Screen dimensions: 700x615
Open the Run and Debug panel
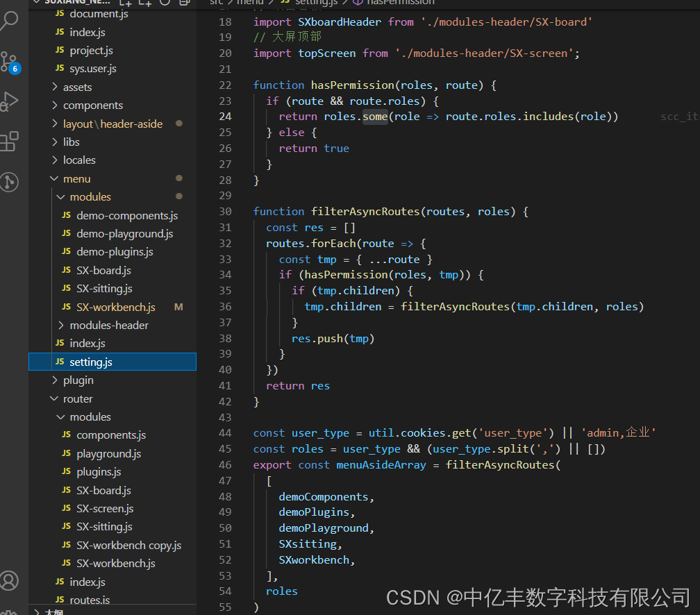click(11, 101)
